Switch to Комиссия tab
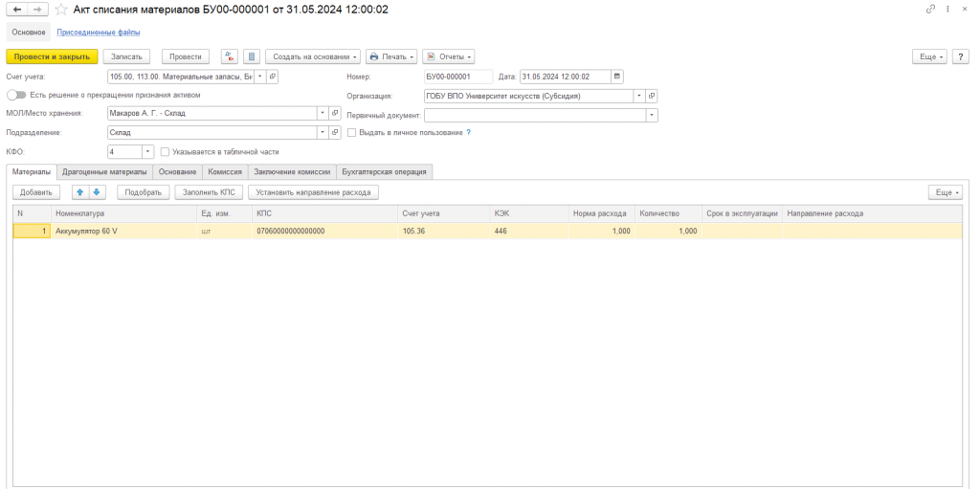This screenshot has width=980, height=489. pyautogui.click(x=225, y=171)
